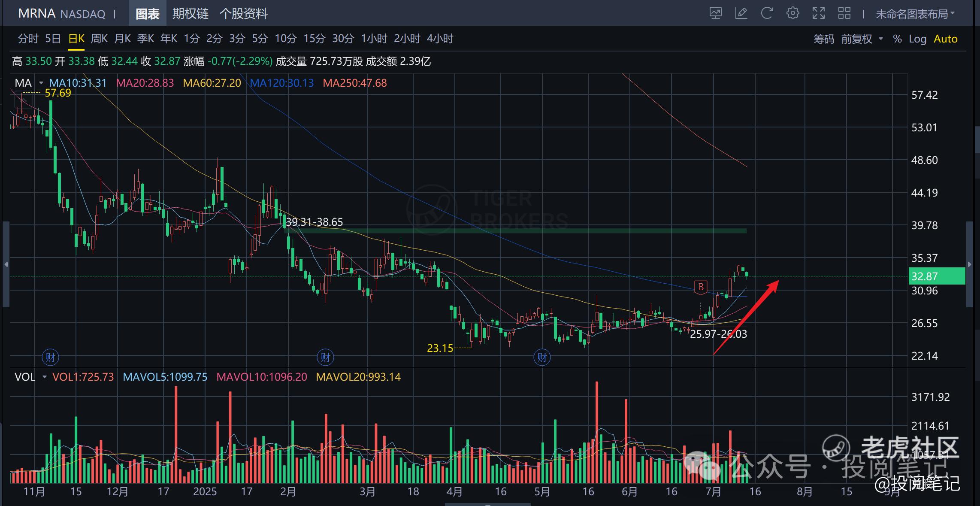980x506 pixels.
Task: Toggle the Log scale option
Action: pos(917,39)
